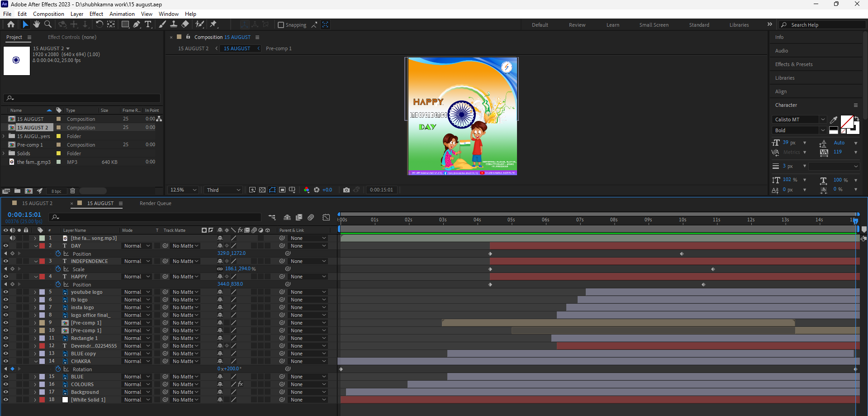Screen dimensions: 868x416
Task: Hide the White Solid 1 layer
Action: [6, 400]
